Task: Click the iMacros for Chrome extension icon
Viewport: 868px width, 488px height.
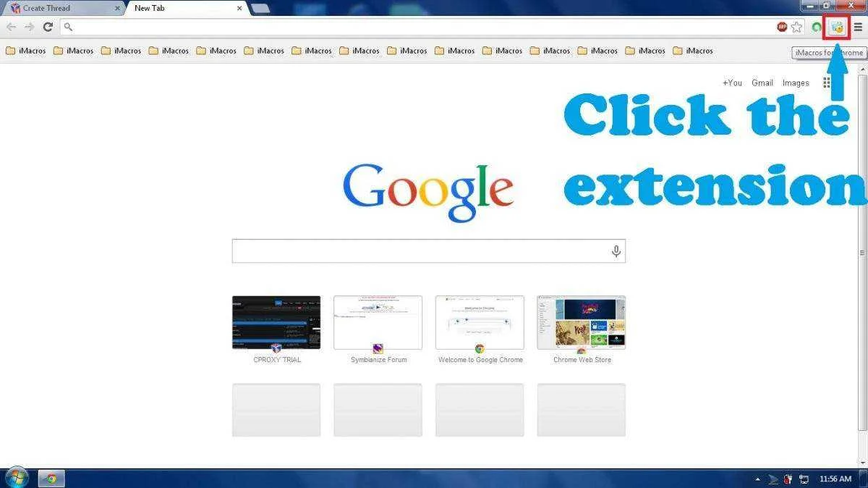Action: click(838, 28)
